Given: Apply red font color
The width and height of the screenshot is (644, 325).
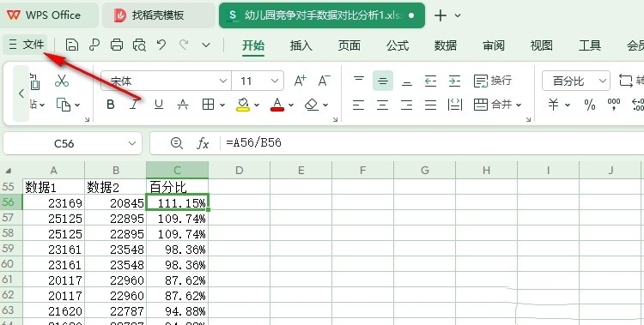Looking at the screenshot, I should [x=277, y=105].
